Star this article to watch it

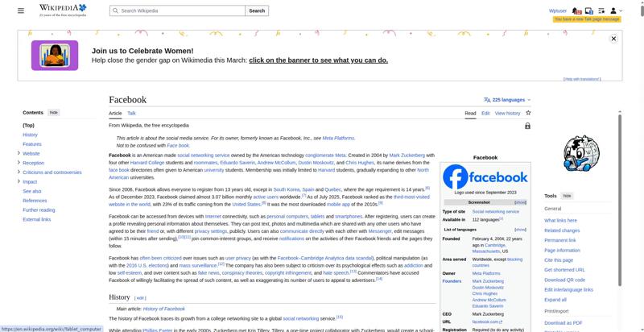pyautogui.click(x=528, y=113)
